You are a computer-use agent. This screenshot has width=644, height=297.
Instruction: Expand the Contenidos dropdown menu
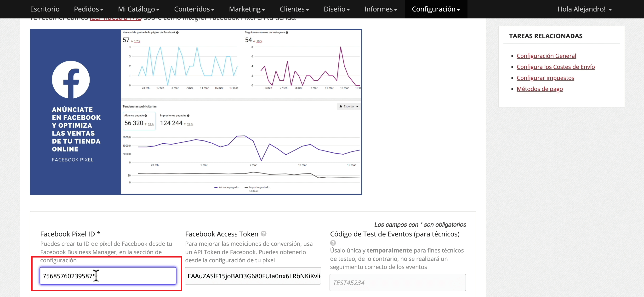coord(194,9)
